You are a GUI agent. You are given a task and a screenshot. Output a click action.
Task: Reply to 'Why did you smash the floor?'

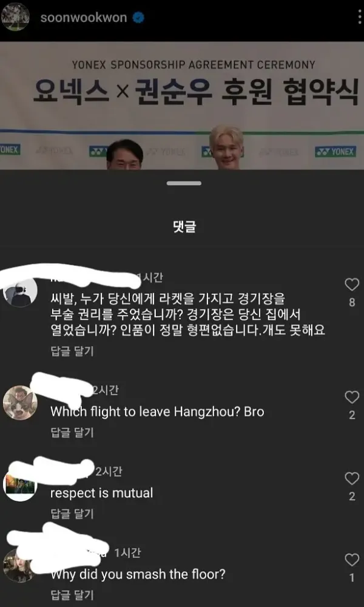click(72, 595)
